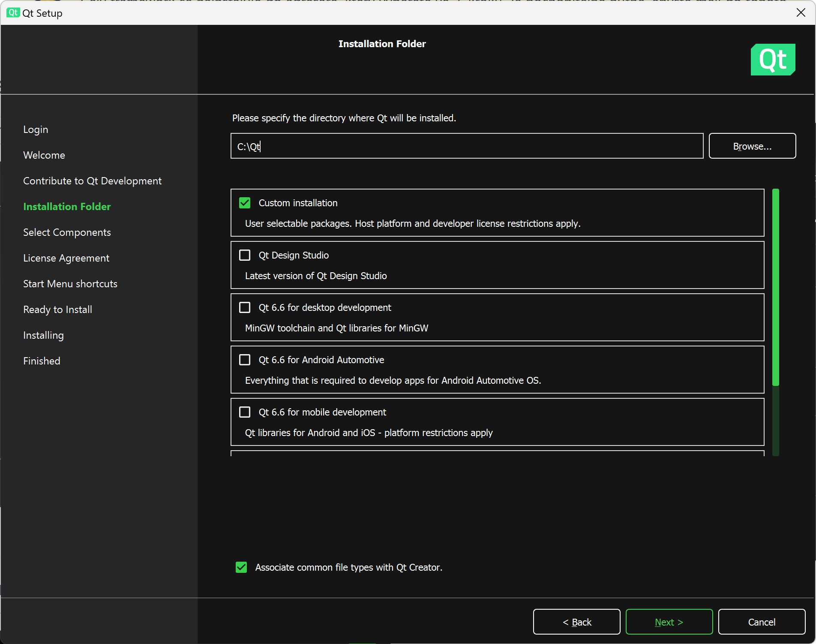Click the Welcome step in sidebar
Screen dimensions: 816x644
coord(44,155)
